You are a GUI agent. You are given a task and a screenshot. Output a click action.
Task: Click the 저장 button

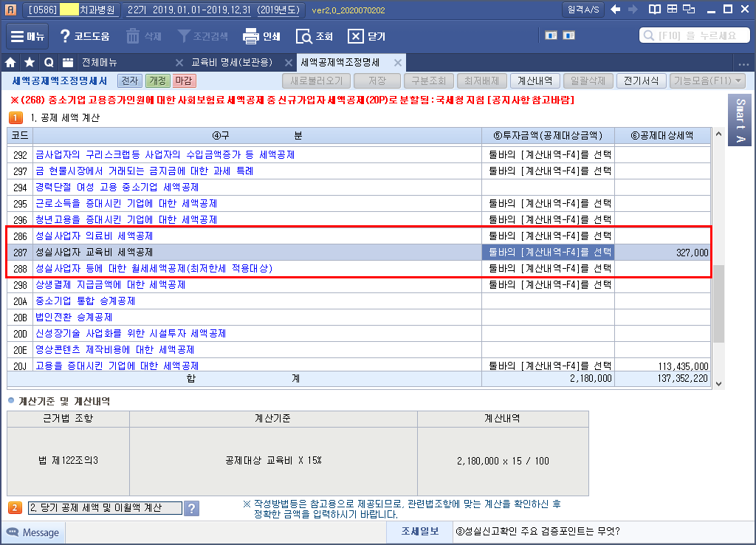[x=377, y=80]
